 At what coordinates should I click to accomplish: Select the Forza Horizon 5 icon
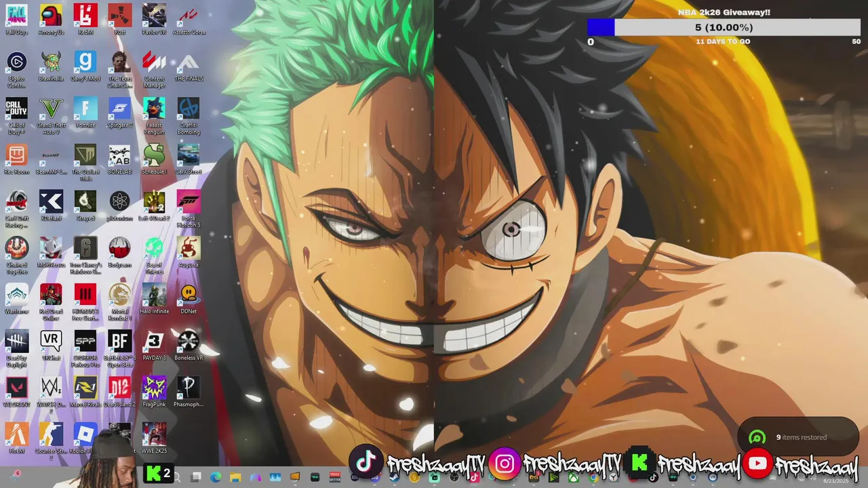[189, 209]
